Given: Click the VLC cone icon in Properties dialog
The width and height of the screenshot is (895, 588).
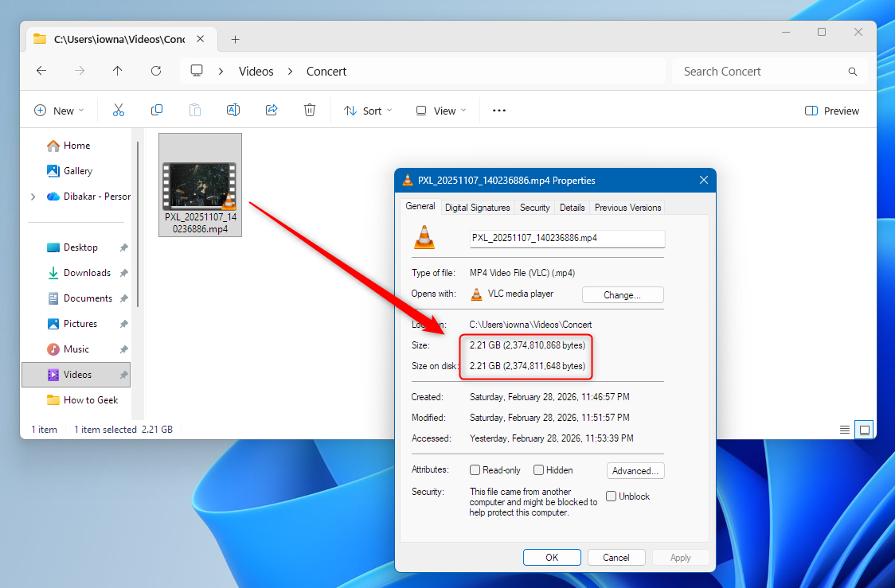Looking at the screenshot, I should [424, 237].
